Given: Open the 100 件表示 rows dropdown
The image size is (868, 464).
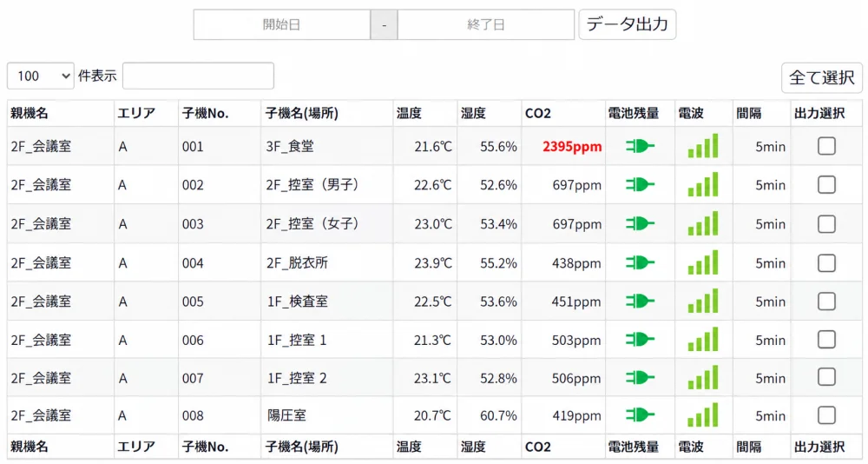Looking at the screenshot, I should point(41,76).
